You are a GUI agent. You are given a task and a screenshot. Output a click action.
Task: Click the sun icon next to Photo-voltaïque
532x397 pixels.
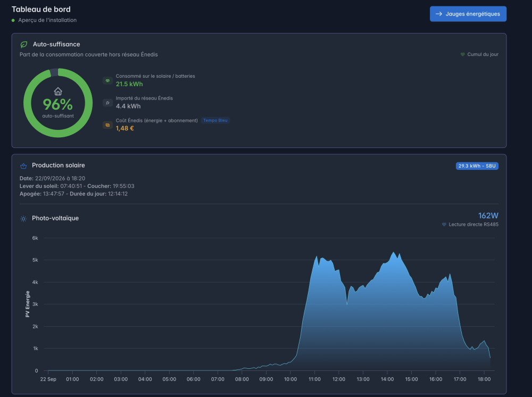coord(23,219)
